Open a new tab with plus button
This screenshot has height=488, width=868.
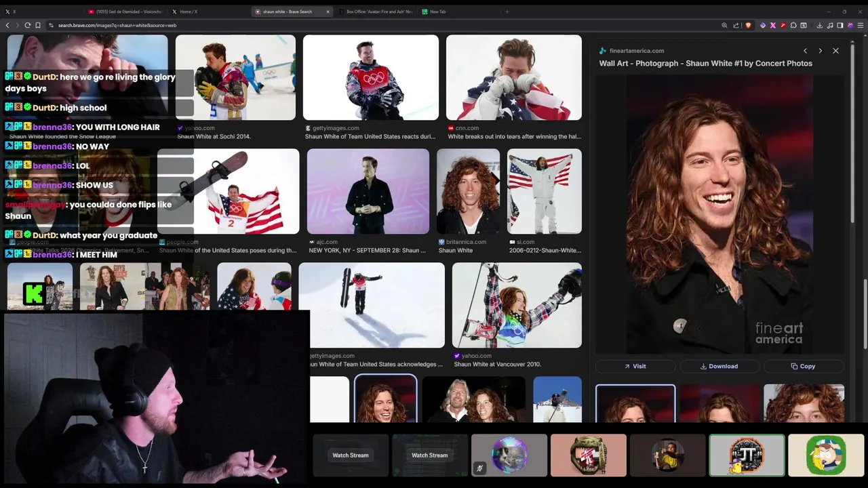point(507,12)
